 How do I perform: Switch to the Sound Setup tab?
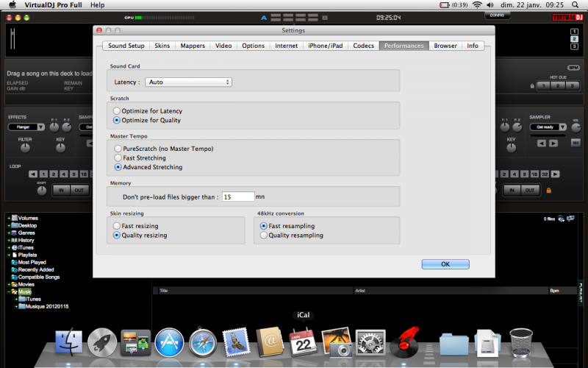tap(126, 46)
